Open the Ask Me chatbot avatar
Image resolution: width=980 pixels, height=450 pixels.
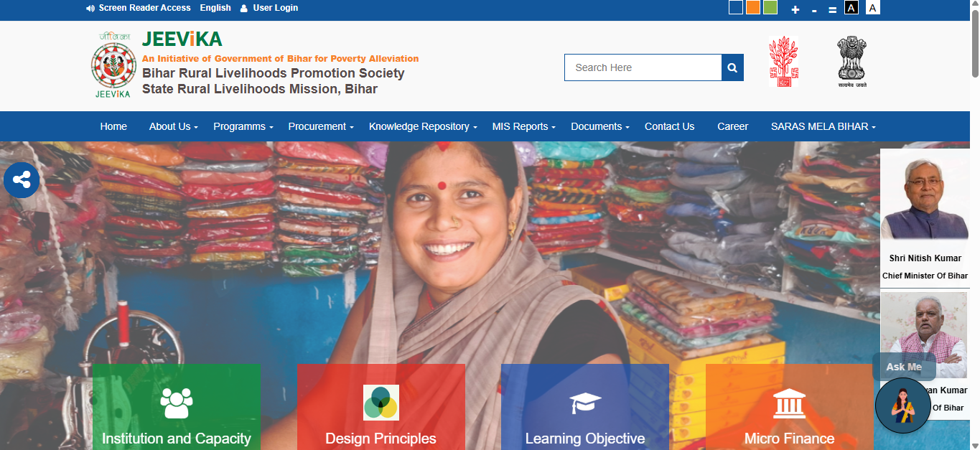pyautogui.click(x=903, y=406)
